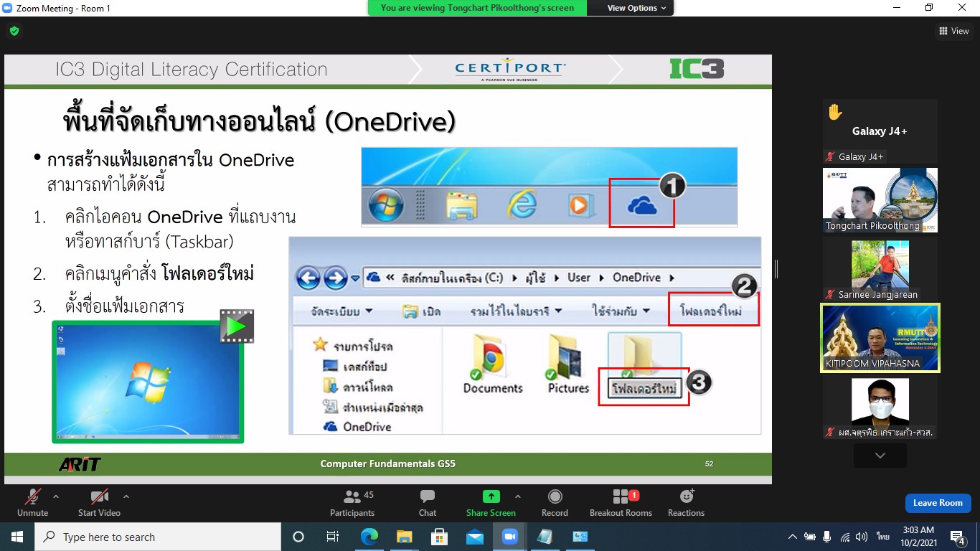Image resolution: width=980 pixels, height=551 pixels.
Task: Click the green encryption shield icon
Action: (x=14, y=31)
